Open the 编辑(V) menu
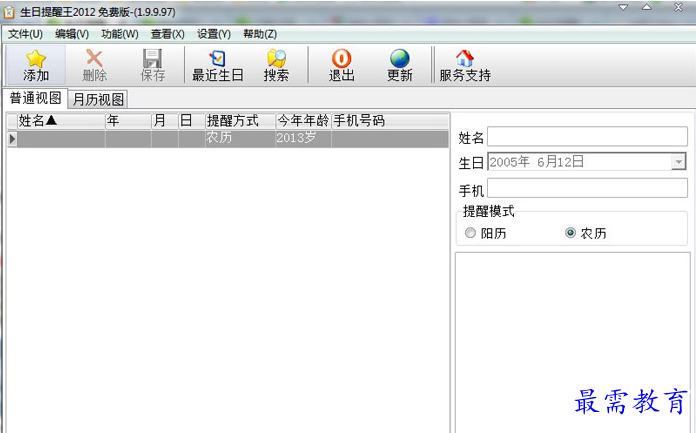This screenshot has height=433, width=696. pos(72,34)
